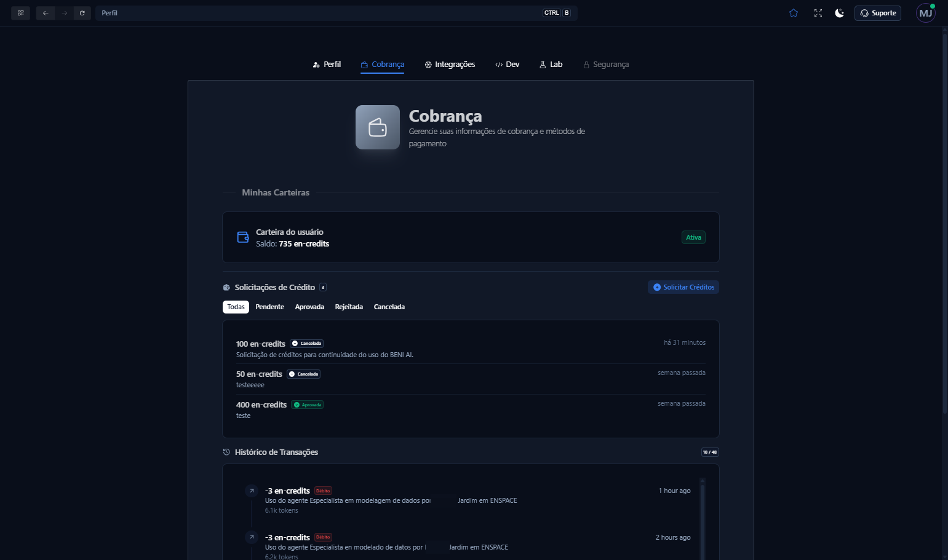This screenshot has height=560, width=948.
Task: Click the credit requests count badge 3
Action: pos(323,287)
